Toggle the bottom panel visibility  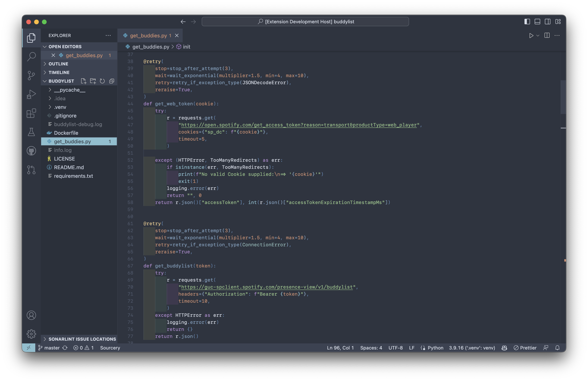coord(537,22)
